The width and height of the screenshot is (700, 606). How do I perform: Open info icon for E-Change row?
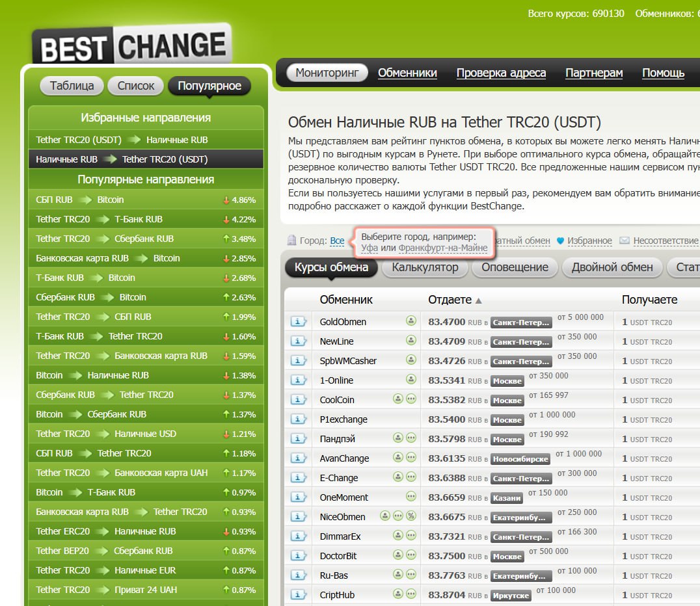click(298, 477)
